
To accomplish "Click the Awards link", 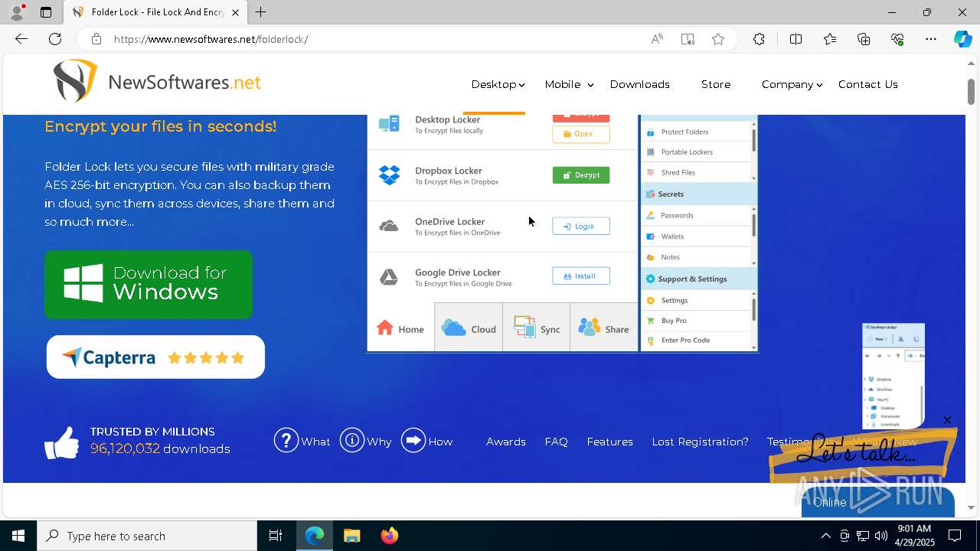I will pyautogui.click(x=506, y=442).
